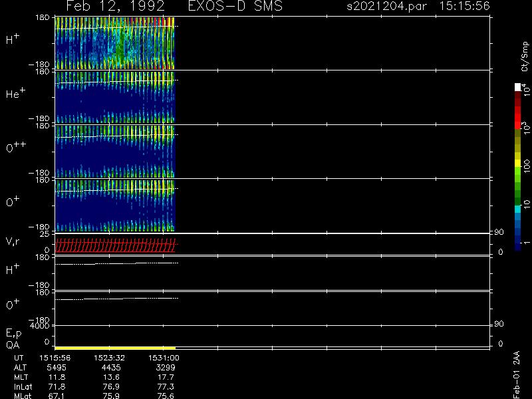Click the yellow QA status bar

tap(115, 348)
